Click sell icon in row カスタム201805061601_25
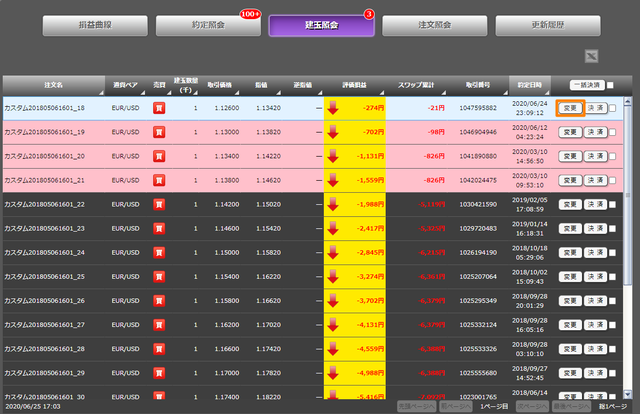 point(159,277)
